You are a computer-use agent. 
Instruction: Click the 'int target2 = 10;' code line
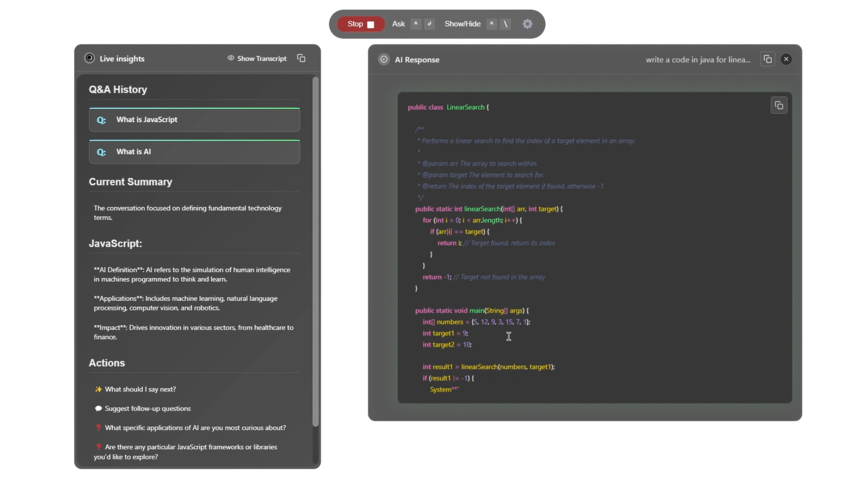(x=447, y=345)
